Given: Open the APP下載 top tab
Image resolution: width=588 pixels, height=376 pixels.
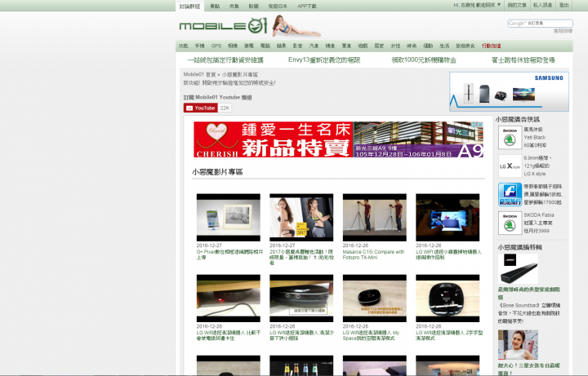Looking at the screenshot, I should (307, 6).
